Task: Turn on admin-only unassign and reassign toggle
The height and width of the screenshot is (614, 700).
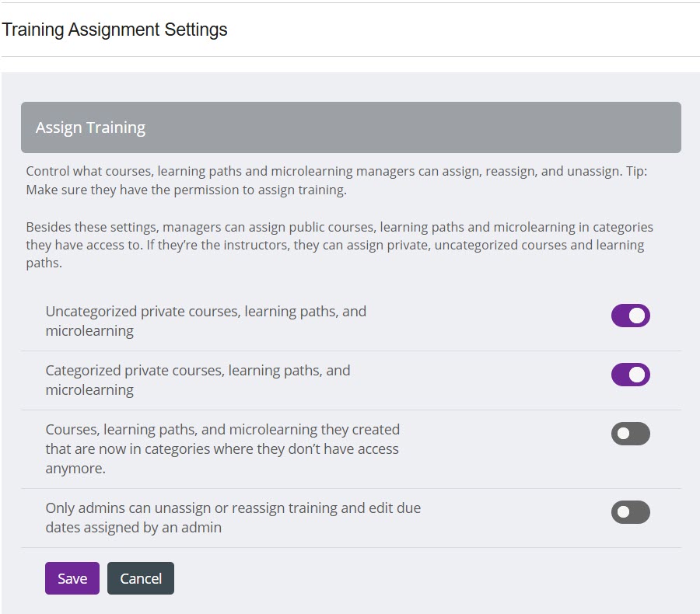Action: 630,512
